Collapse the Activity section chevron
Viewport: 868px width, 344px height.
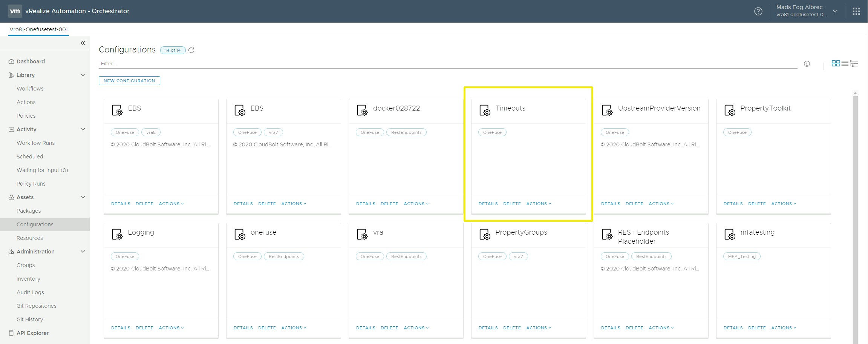coord(83,129)
